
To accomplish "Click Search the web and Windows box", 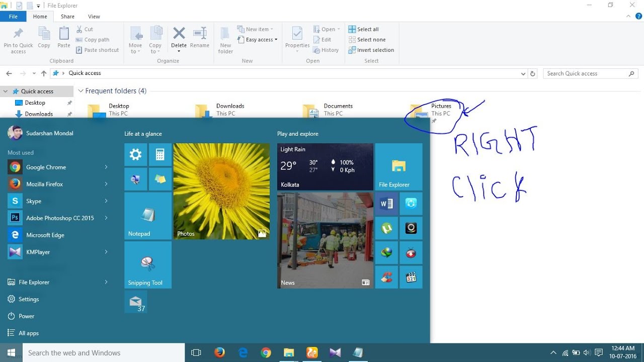I will [104, 352].
